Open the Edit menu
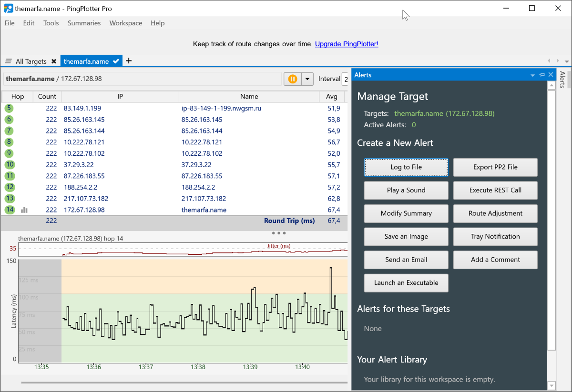The width and height of the screenshot is (572, 392). (x=29, y=23)
